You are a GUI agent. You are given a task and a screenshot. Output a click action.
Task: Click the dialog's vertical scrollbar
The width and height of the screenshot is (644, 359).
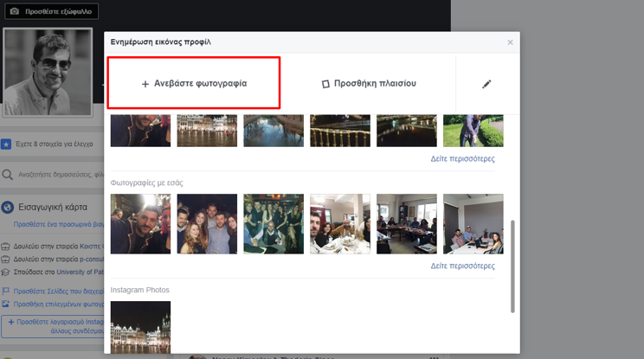[512, 265]
